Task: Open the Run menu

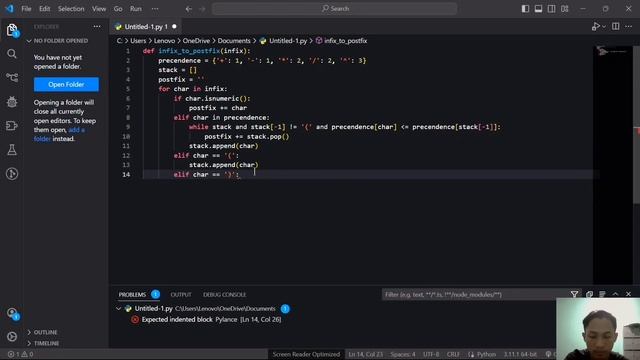Action: coord(136,9)
